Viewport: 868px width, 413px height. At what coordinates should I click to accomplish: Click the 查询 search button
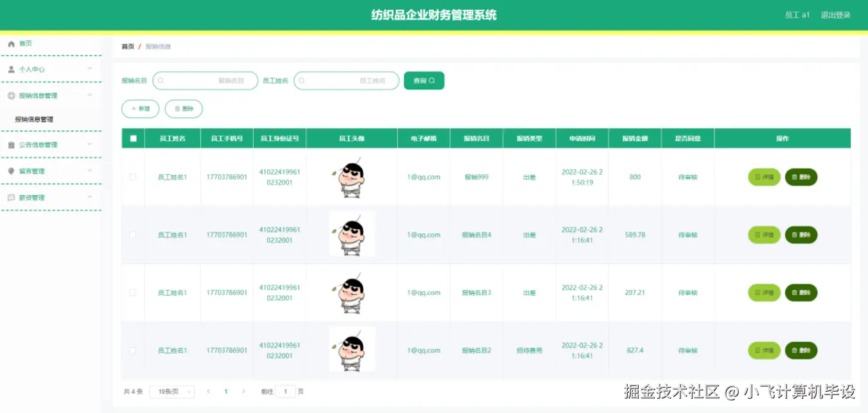tap(423, 80)
